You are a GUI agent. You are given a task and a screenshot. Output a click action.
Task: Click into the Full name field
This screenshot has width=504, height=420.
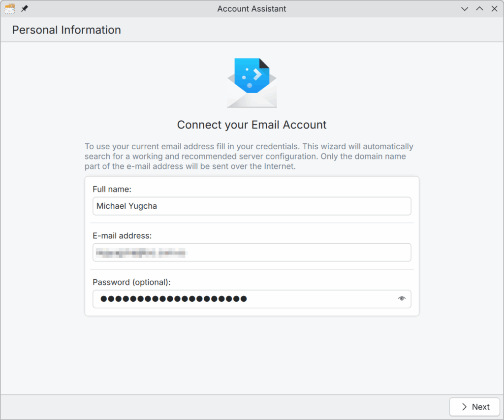coord(252,206)
